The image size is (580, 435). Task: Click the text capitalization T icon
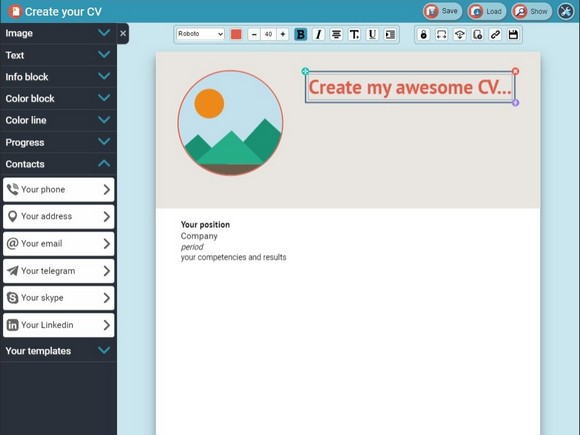click(354, 34)
